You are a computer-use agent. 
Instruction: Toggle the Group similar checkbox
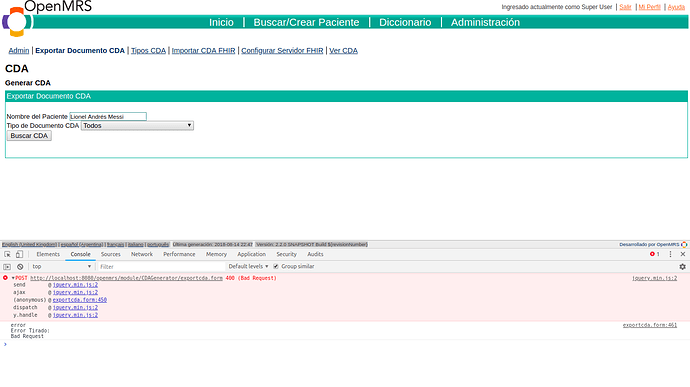276,266
